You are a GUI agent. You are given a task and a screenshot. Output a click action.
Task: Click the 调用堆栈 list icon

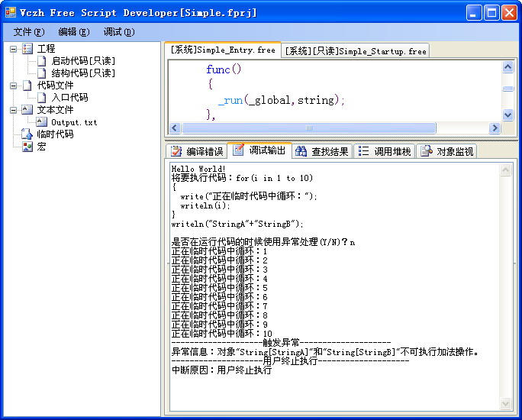(x=363, y=151)
